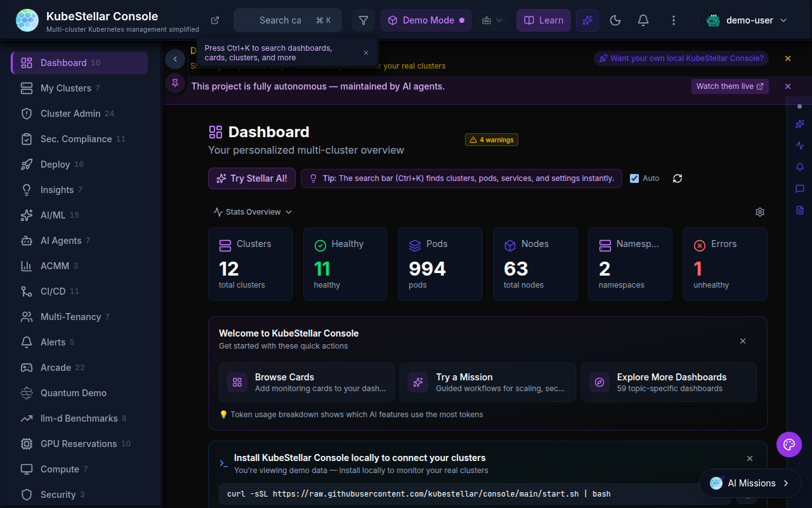Click the filter funnel icon
812x508 pixels.
click(x=363, y=20)
